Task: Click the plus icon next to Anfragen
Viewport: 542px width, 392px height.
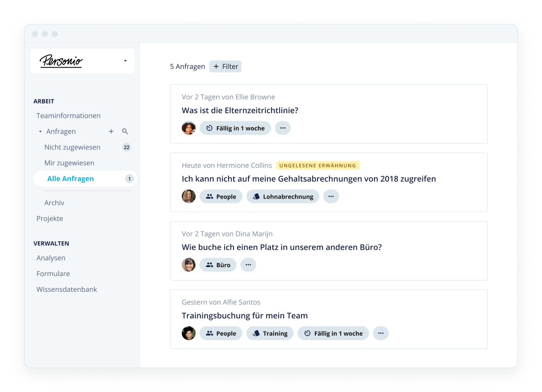Action: 111,131
